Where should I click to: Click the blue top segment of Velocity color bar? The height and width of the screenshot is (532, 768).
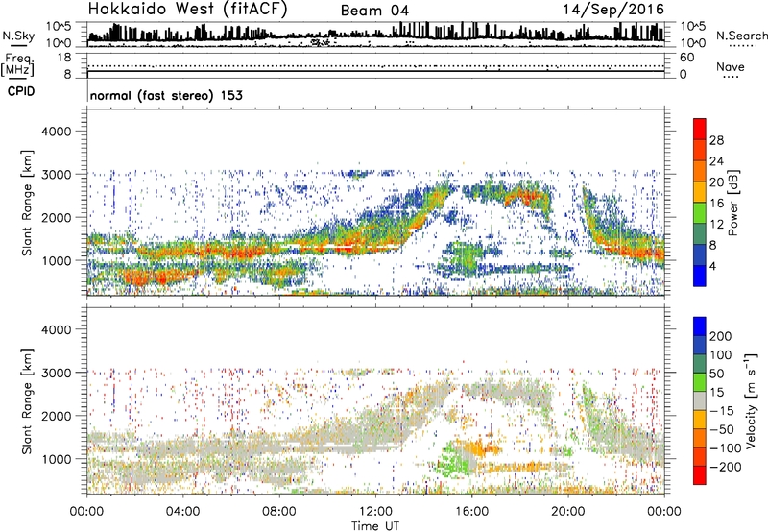click(700, 326)
